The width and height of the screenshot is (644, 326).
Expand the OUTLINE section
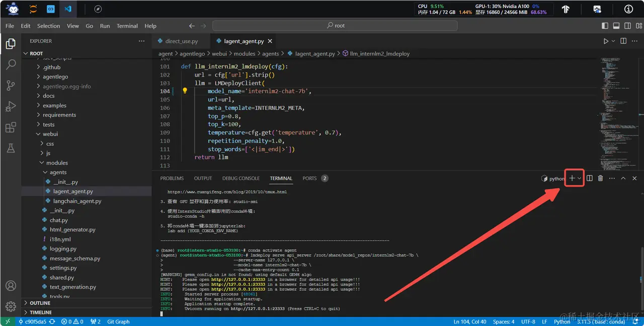coord(40,303)
